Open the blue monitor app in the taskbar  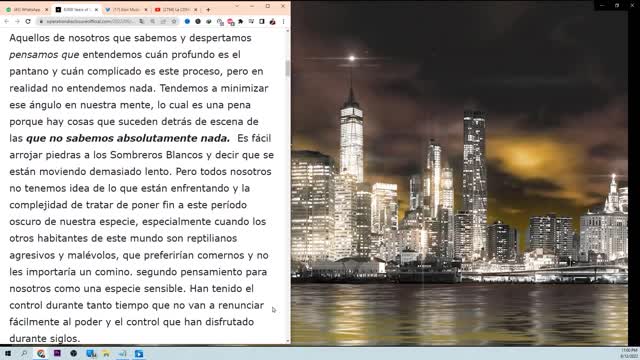(x=91, y=353)
